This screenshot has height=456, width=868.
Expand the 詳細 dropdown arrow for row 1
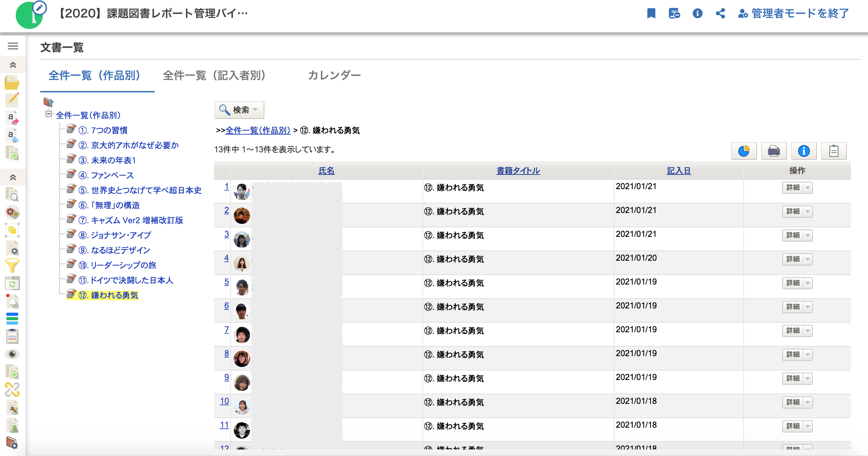pyautogui.click(x=808, y=188)
